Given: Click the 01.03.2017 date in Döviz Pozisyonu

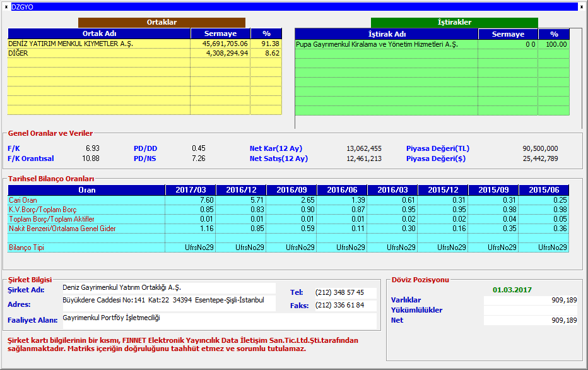Looking at the screenshot, I should [x=512, y=290].
